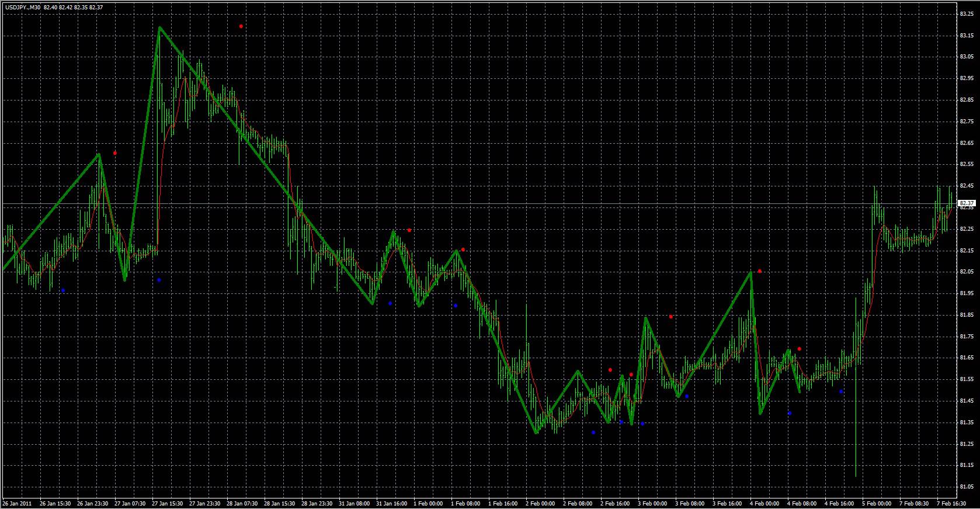Viewport: 980px width, 509px height.
Task: Select the 26 Jan 15:30 time label
Action: pyautogui.click(x=56, y=503)
